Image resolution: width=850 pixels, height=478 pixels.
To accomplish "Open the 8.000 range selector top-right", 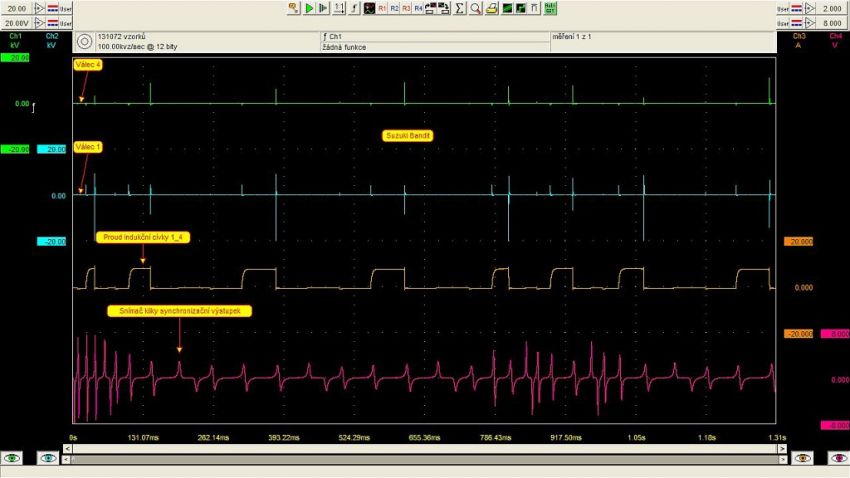I will [831, 22].
